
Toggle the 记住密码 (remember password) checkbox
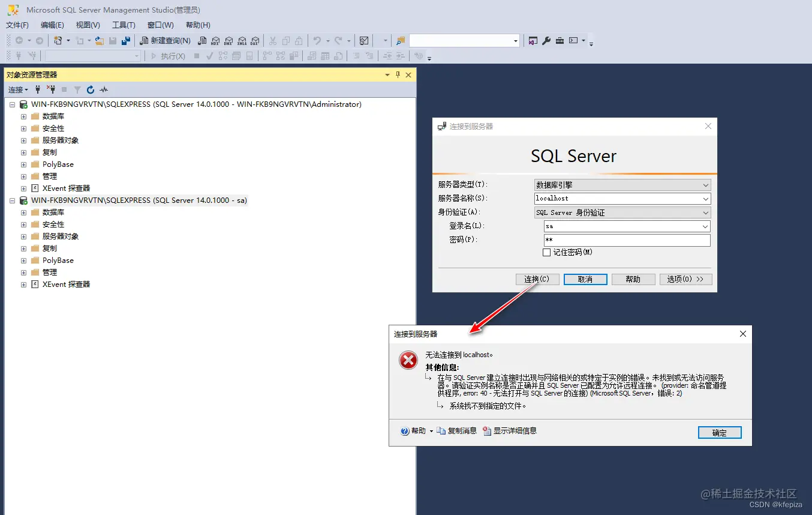point(546,253)
